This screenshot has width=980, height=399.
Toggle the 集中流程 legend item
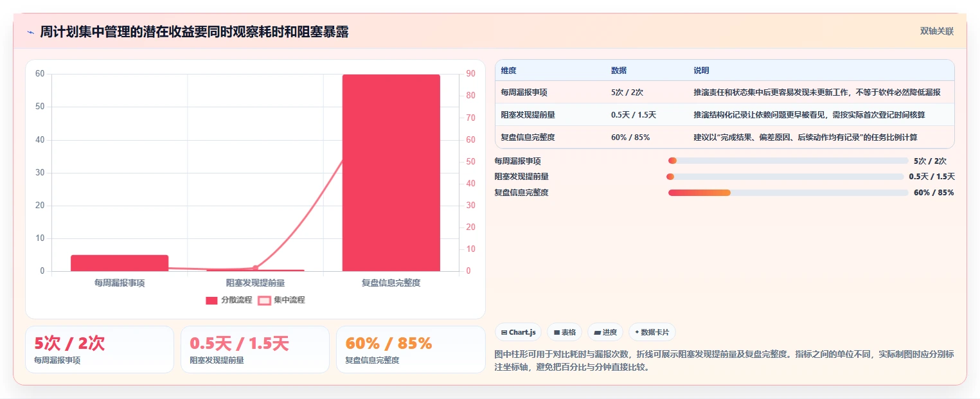click(281, 300)
